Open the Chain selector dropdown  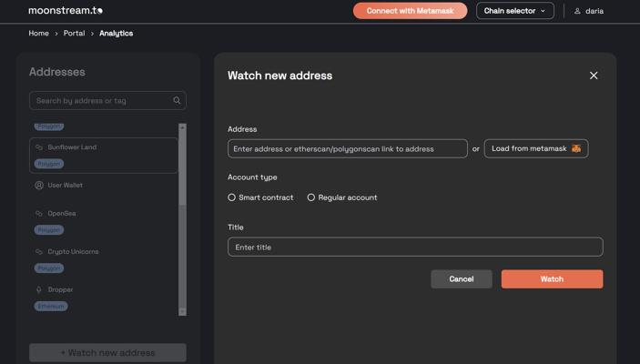(x=515, y=11)
